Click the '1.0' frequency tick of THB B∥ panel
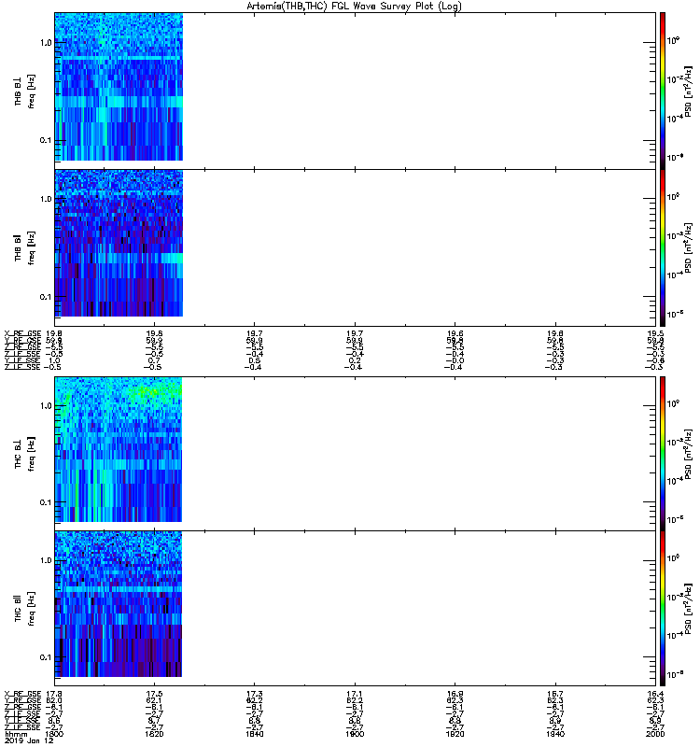This screenshot has width=700, height=747. [46, 199]
